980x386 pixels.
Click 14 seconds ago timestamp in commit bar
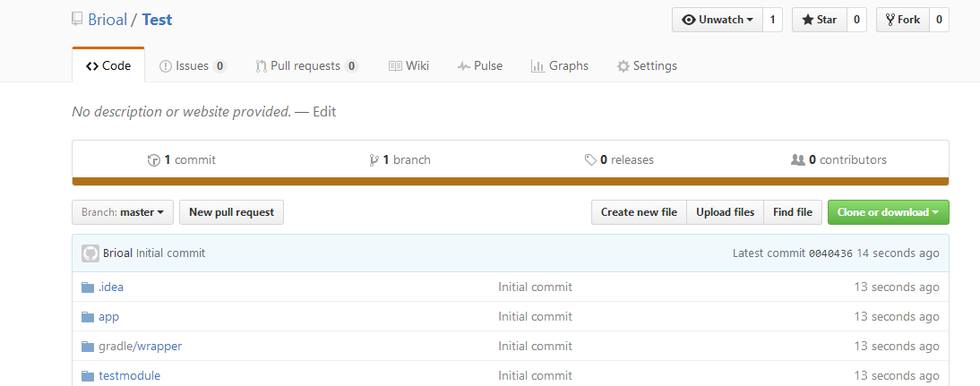coord(898,253)
